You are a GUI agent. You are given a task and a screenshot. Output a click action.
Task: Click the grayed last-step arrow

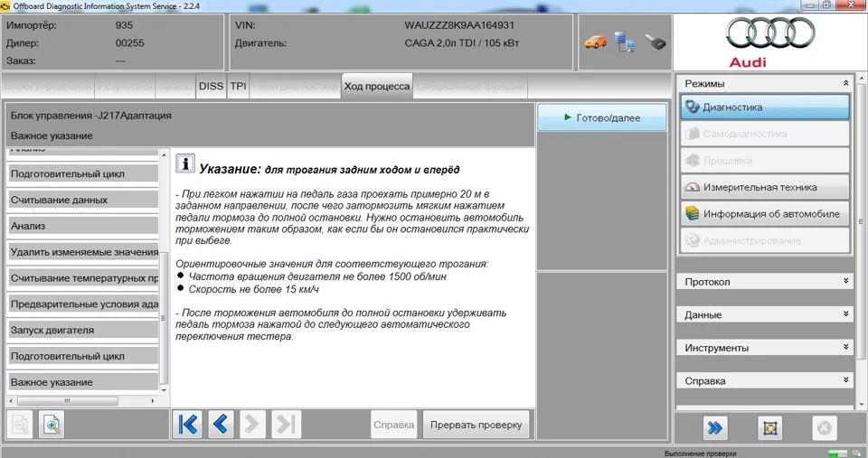pos(287,425)
